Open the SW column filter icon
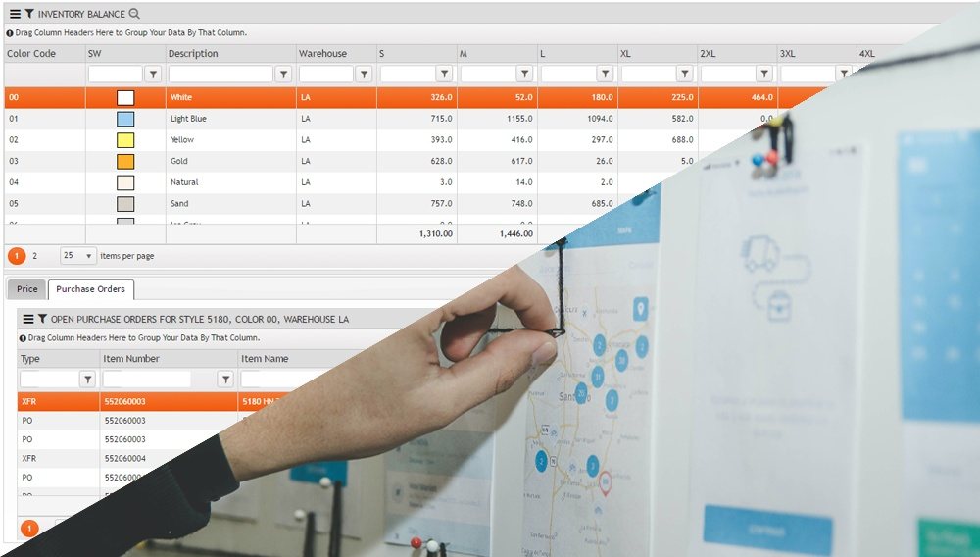The width and height of the screenshot is (980, 557). [153, 75]
